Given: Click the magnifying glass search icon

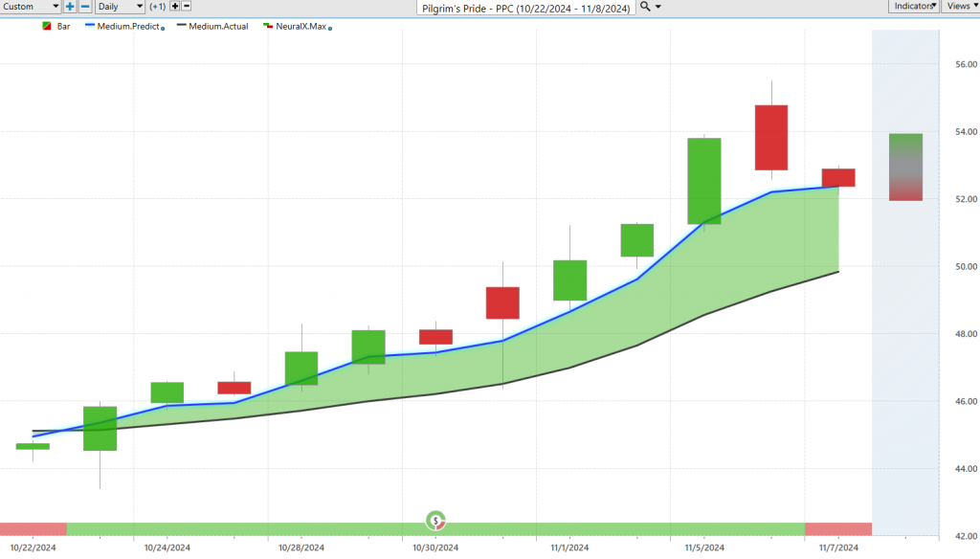Looking at the screenshot, I should point(645,7).
